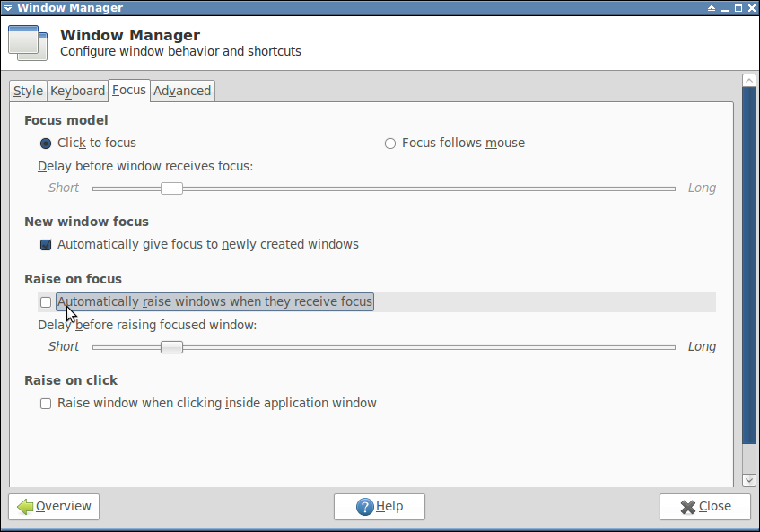Disable automatic focus for newly created windows
Viewport: 760px width, 532px height.
coord(46,245)
